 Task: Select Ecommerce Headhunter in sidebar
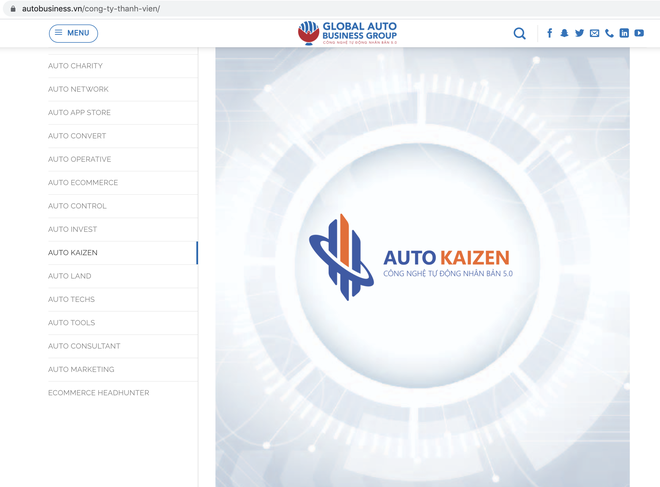click(98, 393)
